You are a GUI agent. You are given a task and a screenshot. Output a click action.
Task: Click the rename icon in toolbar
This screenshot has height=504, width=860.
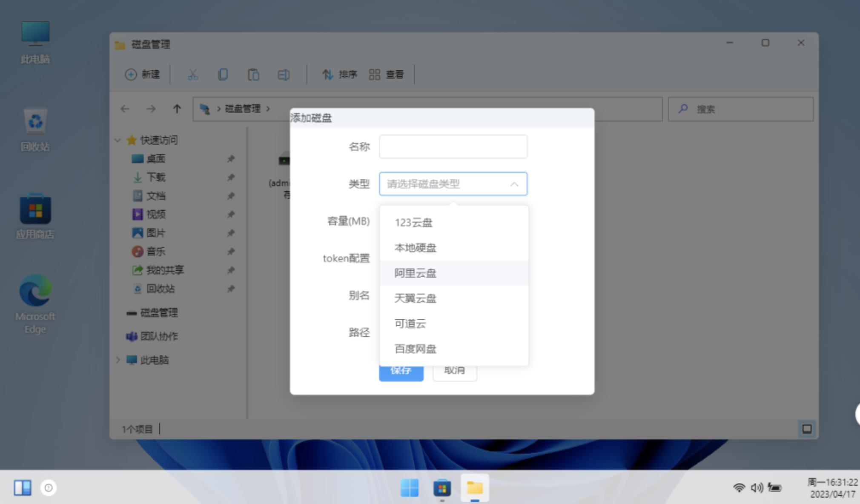284,75
